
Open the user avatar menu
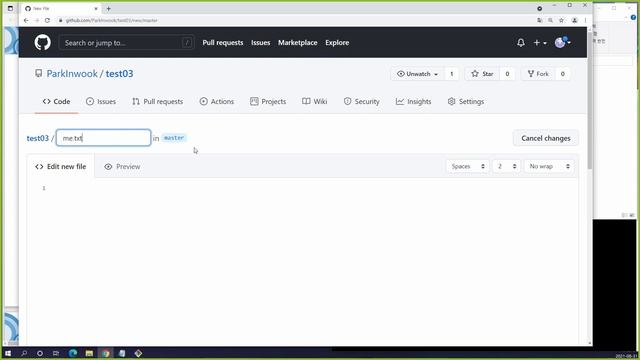pos(562,42)
